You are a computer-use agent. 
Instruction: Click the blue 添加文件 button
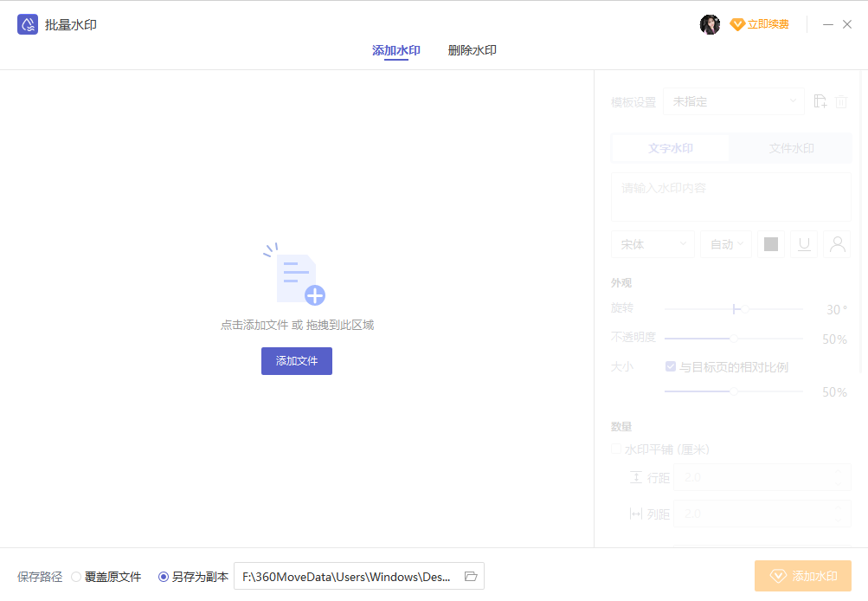[x=297, y=361]
